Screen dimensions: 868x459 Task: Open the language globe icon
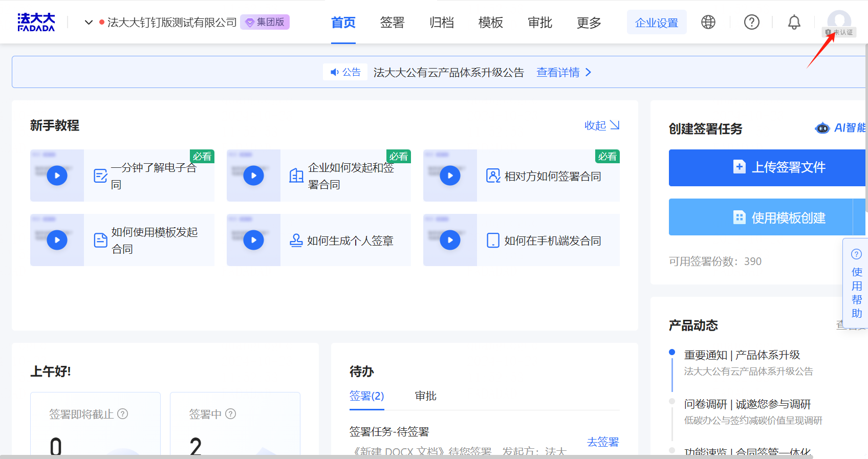click(x=708, y=22)
